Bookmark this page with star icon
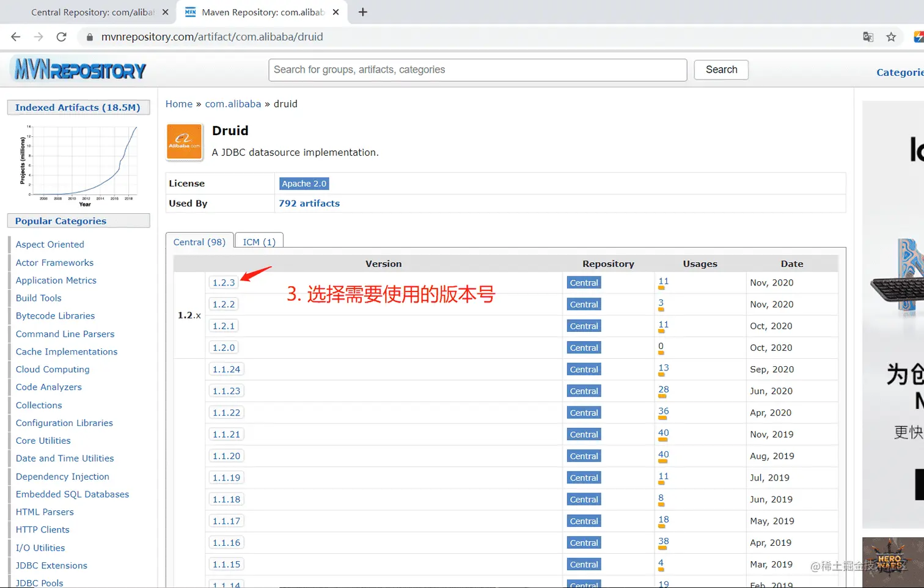924x588 pixels. [x=891, y=37]
